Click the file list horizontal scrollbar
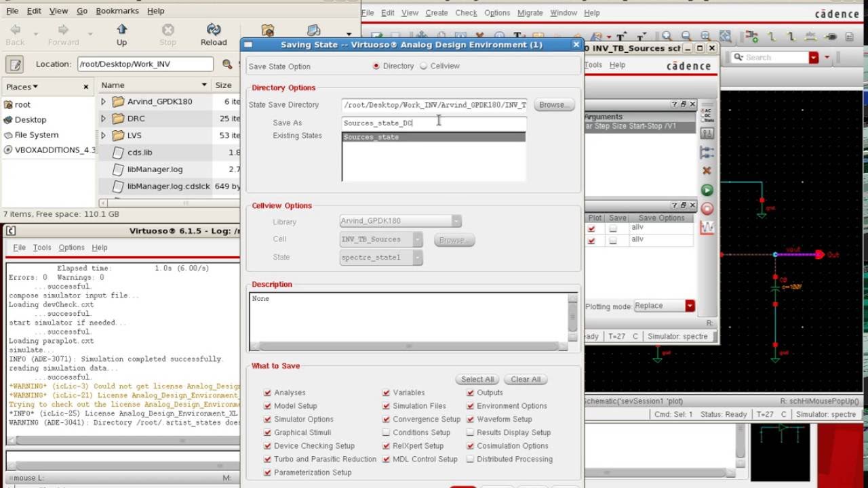The image size is (868, 488). coord(170,202)
